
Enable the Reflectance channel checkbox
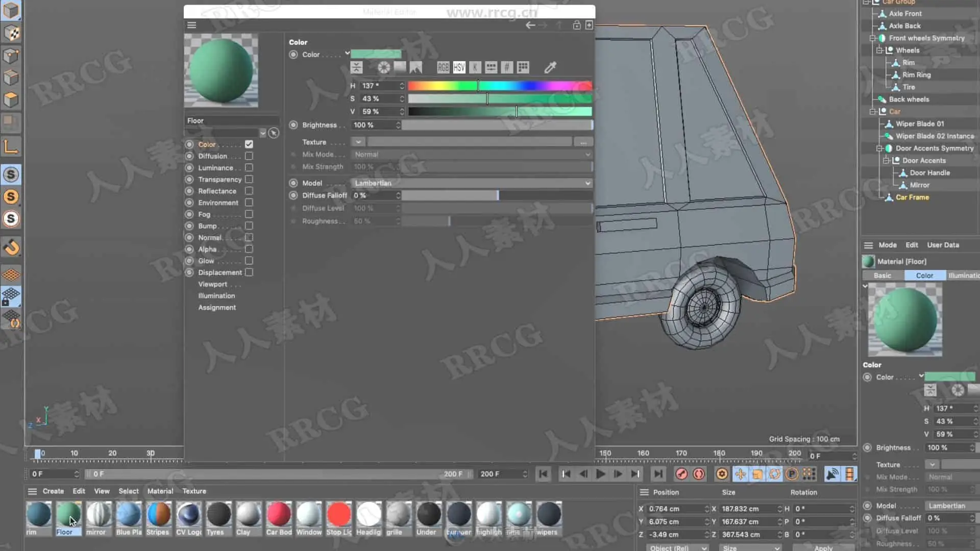[249, 191]
